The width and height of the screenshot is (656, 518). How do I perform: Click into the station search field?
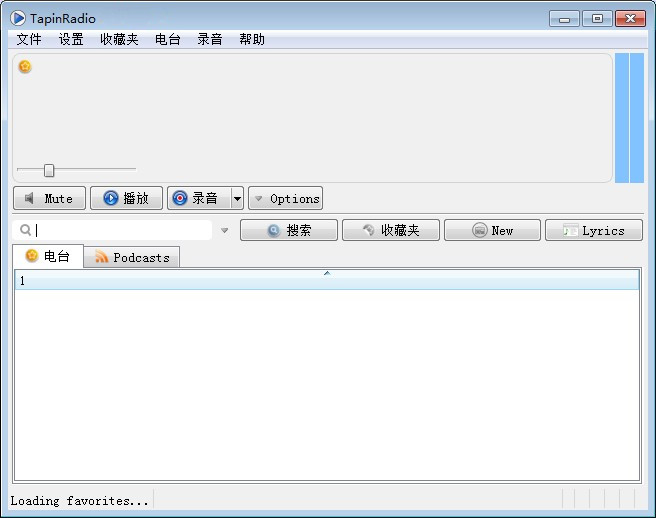point(112,230)
